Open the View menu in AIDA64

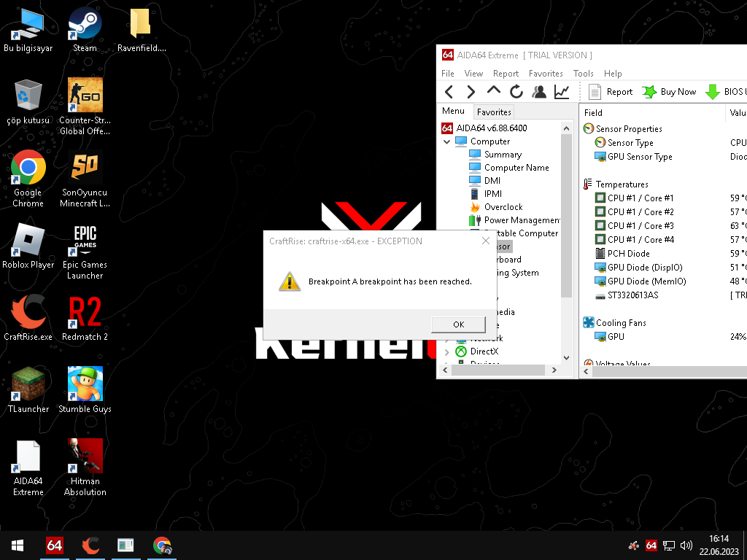click(x=473, y=74)
